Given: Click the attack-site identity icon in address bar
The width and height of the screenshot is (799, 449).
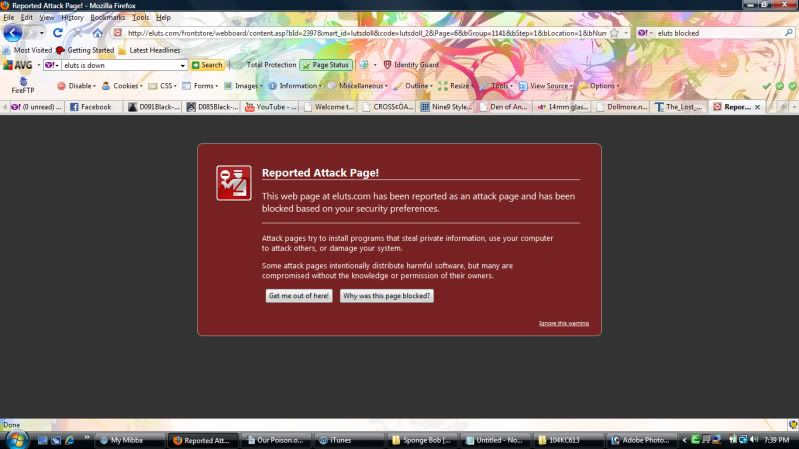Looking at the screenshot, I should click(118, 33).
